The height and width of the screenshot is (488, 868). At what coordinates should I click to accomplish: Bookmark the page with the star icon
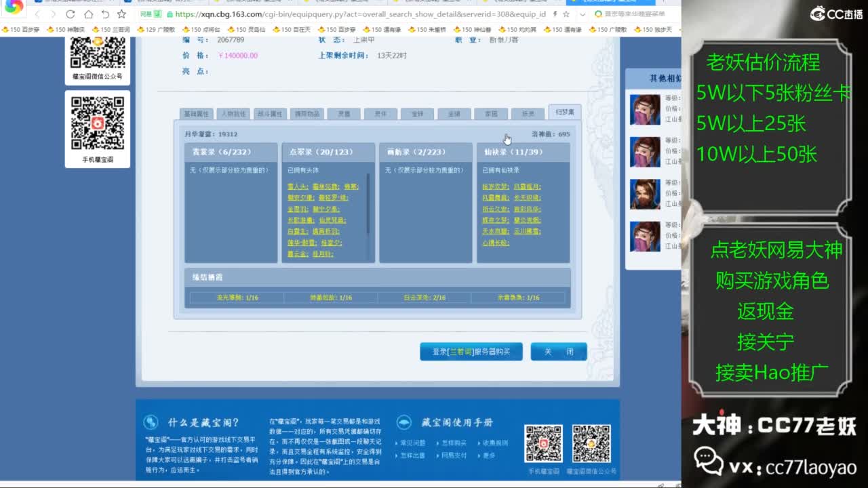pos(121,14)
